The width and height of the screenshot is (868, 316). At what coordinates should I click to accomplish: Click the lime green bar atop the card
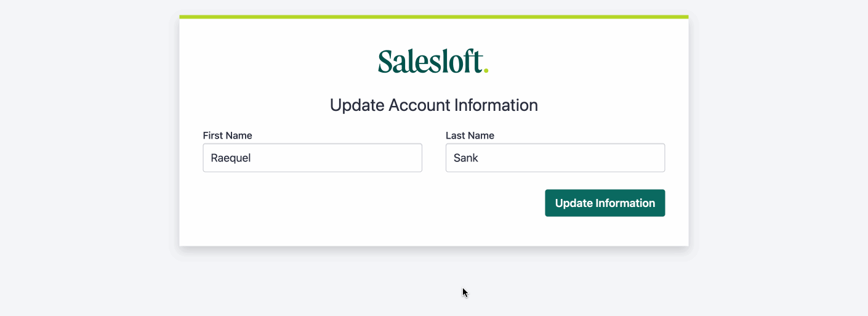click(433, 17)
